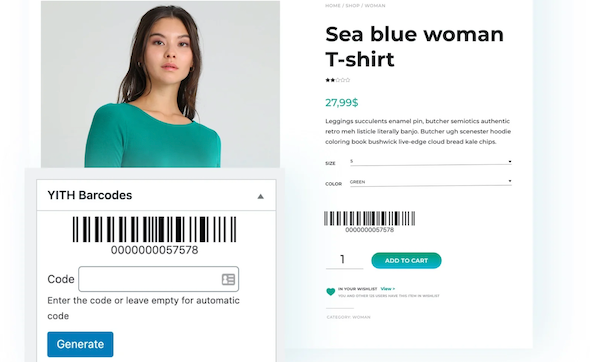590x362 pixels.
Task: Click the Add to Cart button
Action: 406,260
